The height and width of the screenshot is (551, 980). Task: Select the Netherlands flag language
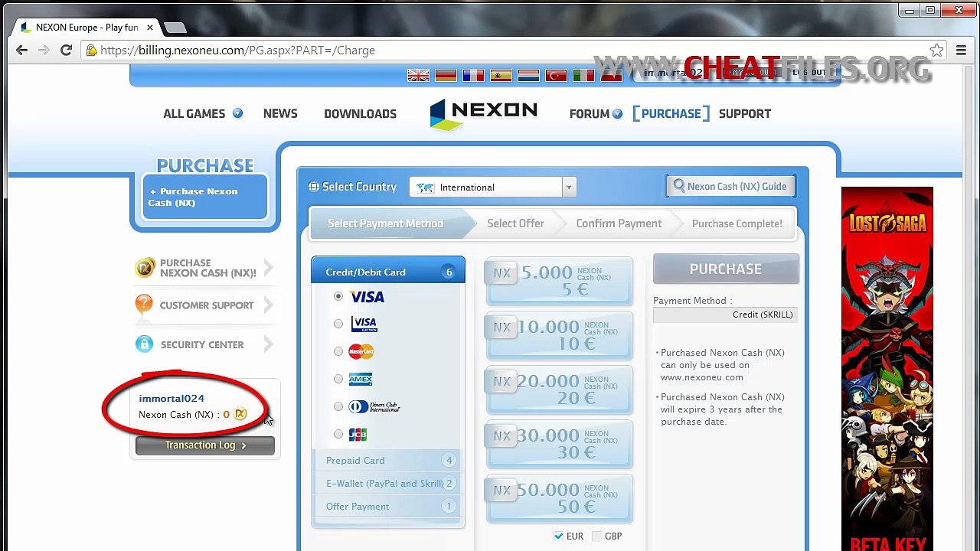tap(528, 75)
